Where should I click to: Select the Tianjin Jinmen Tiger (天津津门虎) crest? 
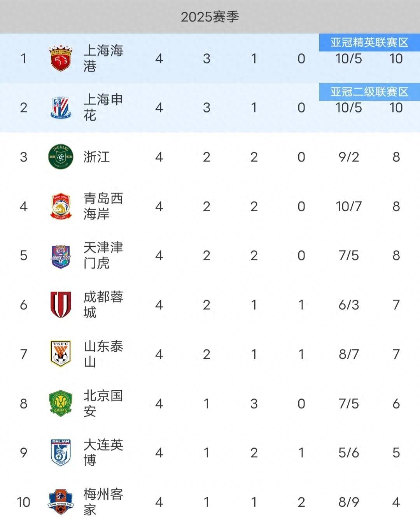[61, 256]
